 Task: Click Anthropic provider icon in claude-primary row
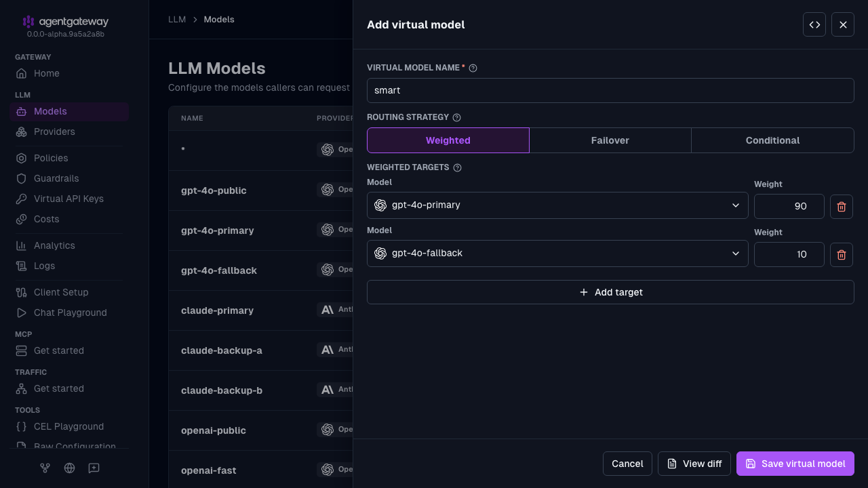pyautogui.click(x=328, y=310)
